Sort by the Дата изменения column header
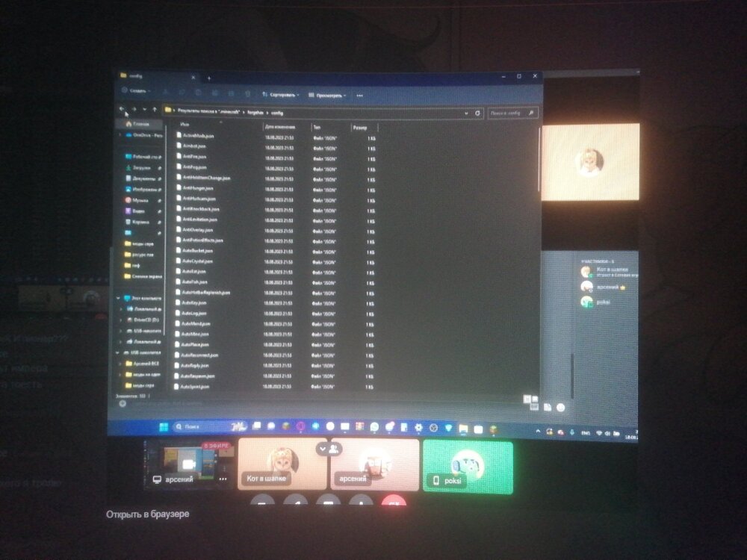Viewport: 747px width, 560px height. coord(279,127)
